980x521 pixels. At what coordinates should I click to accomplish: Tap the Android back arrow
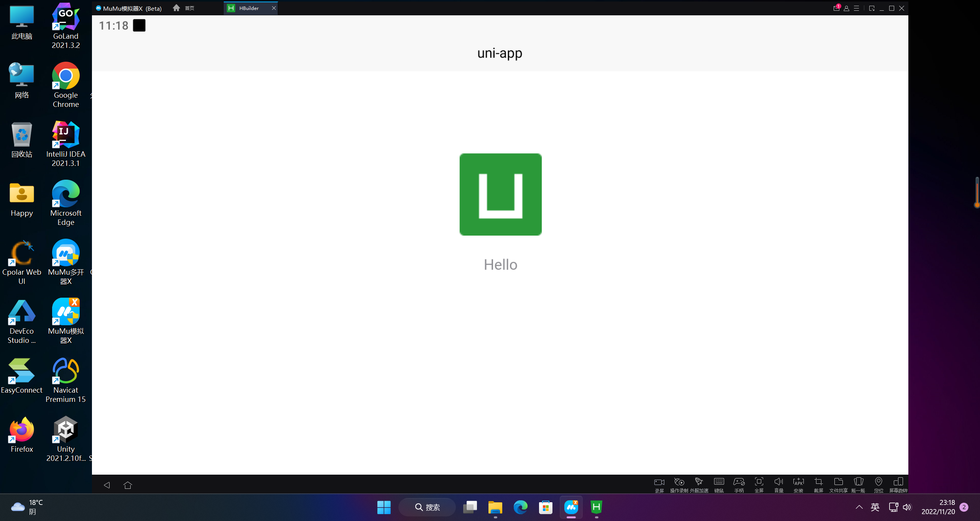click(x=107, y=485)
